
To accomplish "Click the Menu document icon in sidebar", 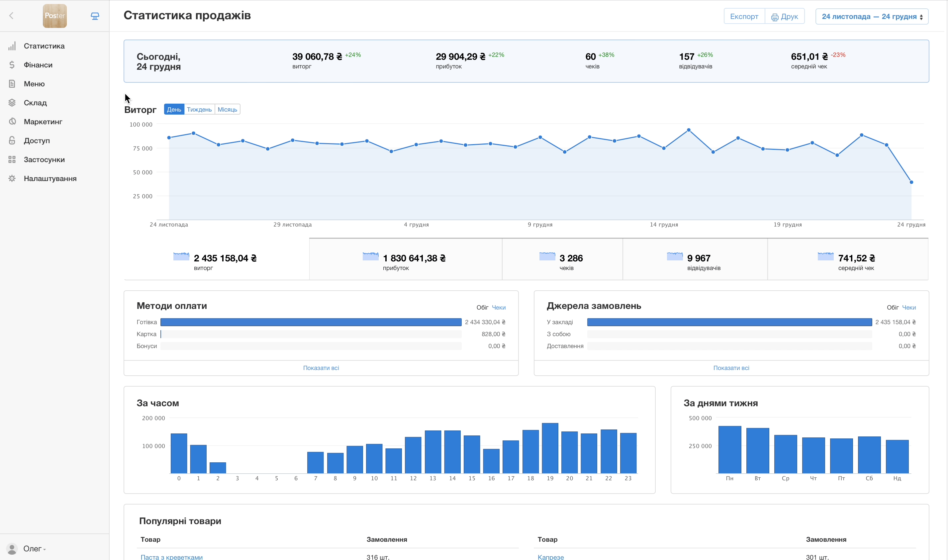I will coord(12,84).
